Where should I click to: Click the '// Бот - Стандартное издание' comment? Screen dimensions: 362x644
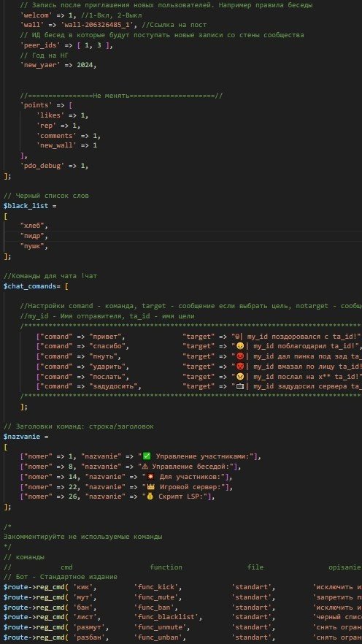pyautogui.click(x=61, y=578)
